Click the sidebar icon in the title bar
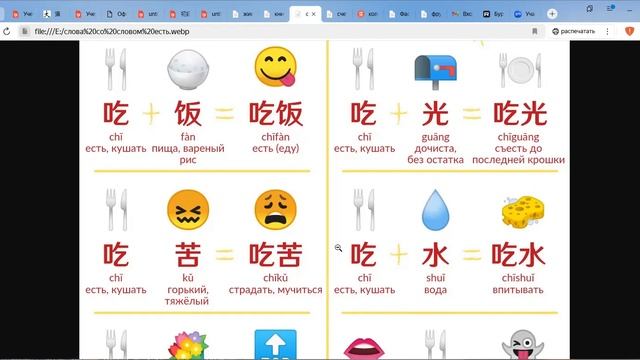640x360 pixels. tap(589, 9)
